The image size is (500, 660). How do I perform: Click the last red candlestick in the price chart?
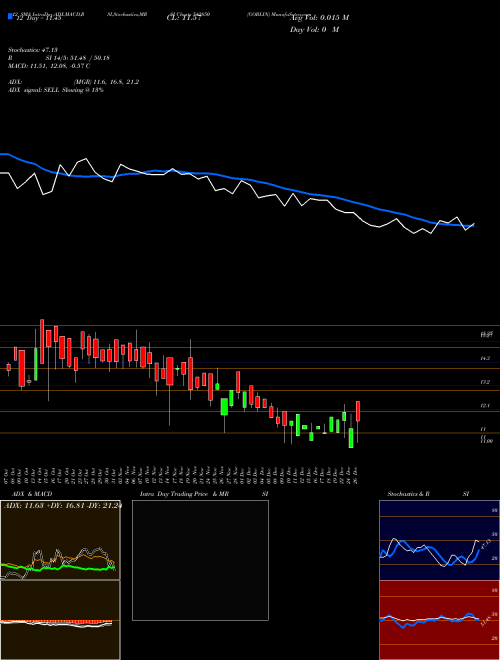point(358,411)
